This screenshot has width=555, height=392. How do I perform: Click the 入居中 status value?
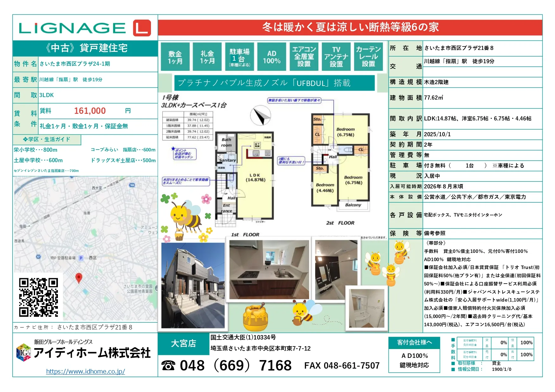pos(432,176)
